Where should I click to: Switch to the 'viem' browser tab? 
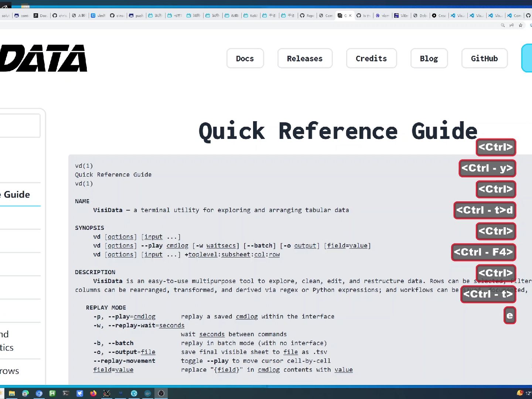pyautogui.click(x=383, y=16)
